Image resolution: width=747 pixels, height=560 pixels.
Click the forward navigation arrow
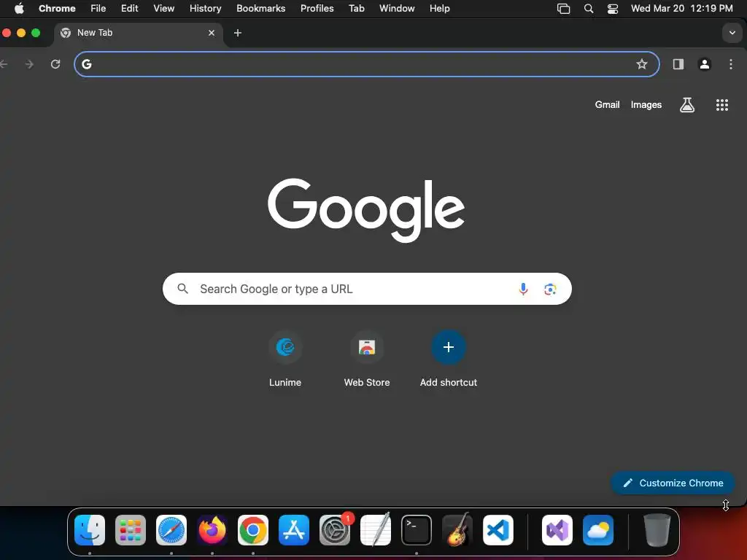point(29,64)
